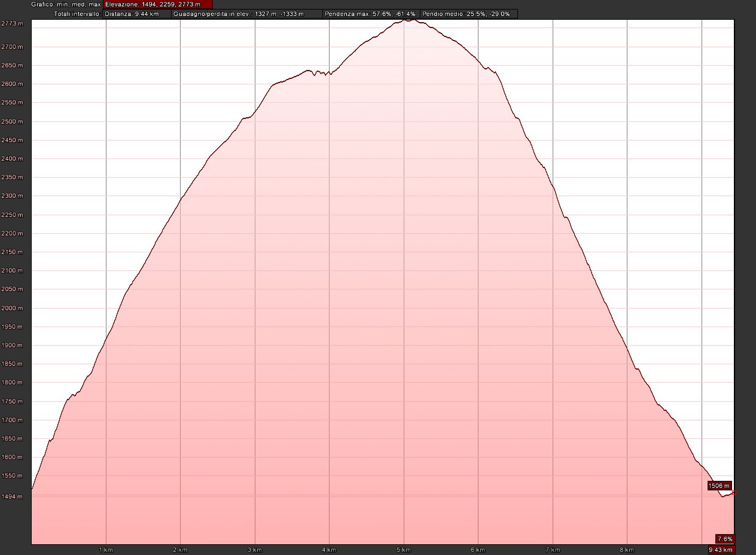Click the 5 km mark on distance axis
The image size is (756, 555).
[x=403, y=549]
